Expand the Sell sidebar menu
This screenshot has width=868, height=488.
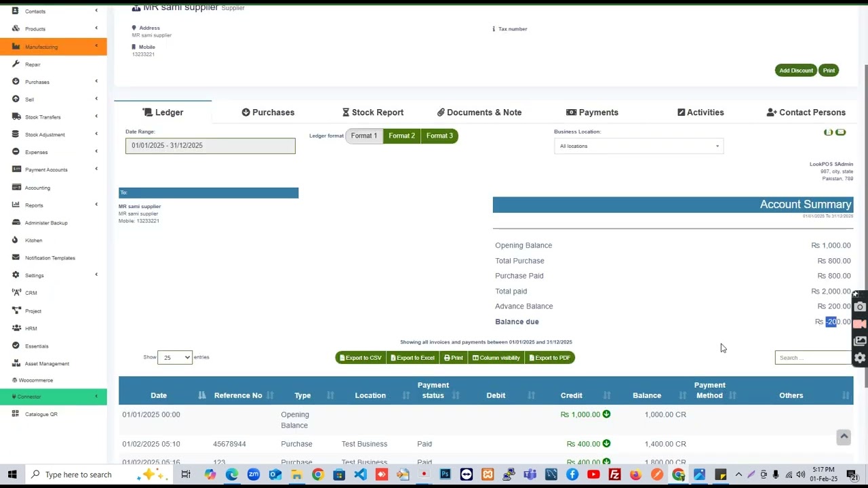tap(53, 99)
